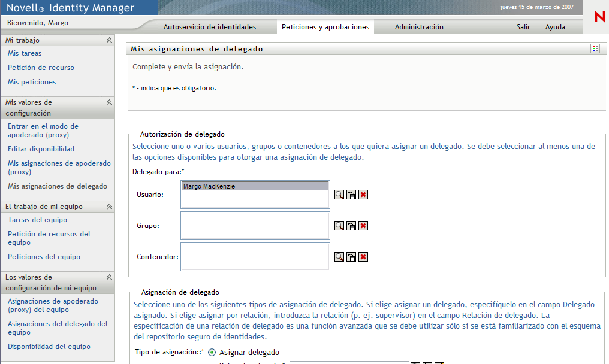The height and width of the screenshot is (364, 609).
Task: Open the Administración tab
Action: coord(420,27)
